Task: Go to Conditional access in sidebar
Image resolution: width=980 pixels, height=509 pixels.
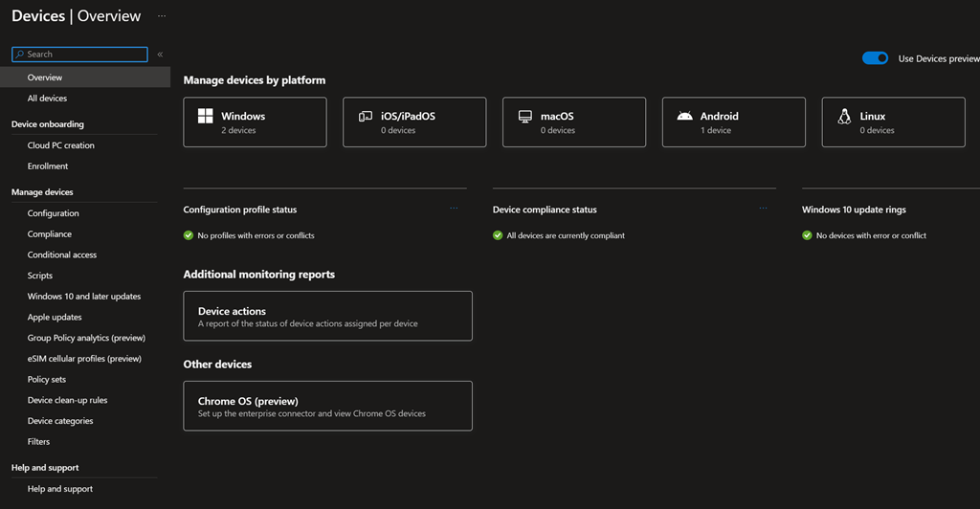Action: tap(62, 255)
